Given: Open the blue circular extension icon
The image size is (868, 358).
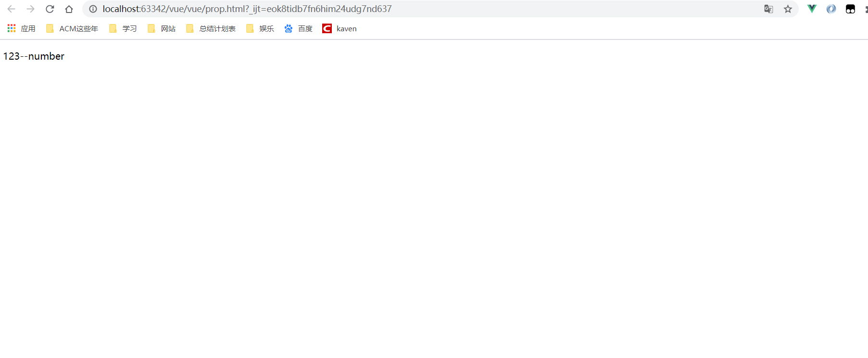Looking at the screenshot, I should (831, 9).
